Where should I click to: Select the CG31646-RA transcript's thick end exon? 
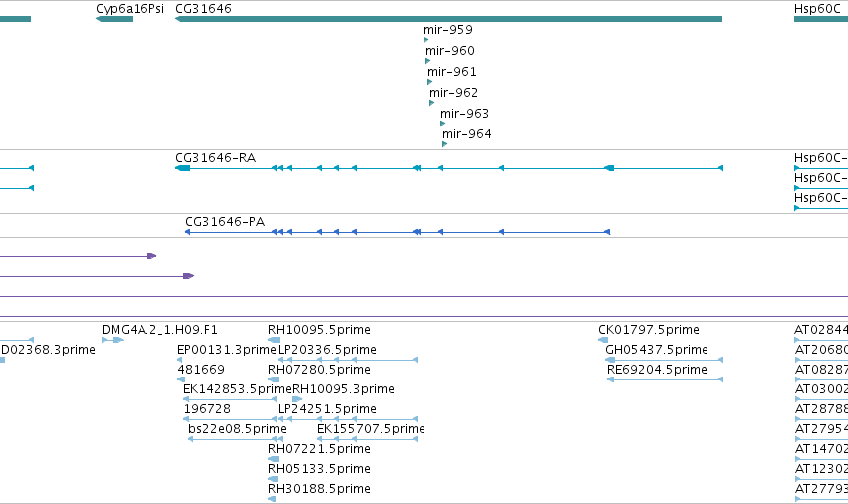point(183,168)
